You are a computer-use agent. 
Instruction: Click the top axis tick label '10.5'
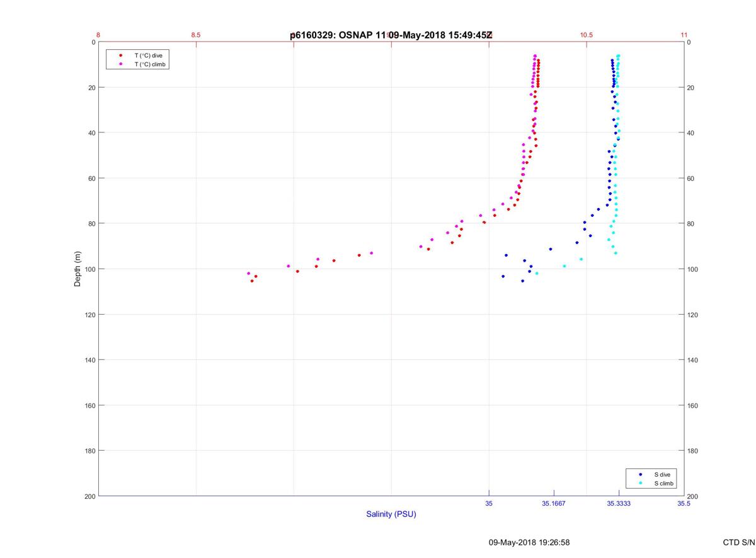[x=587, y=35]
